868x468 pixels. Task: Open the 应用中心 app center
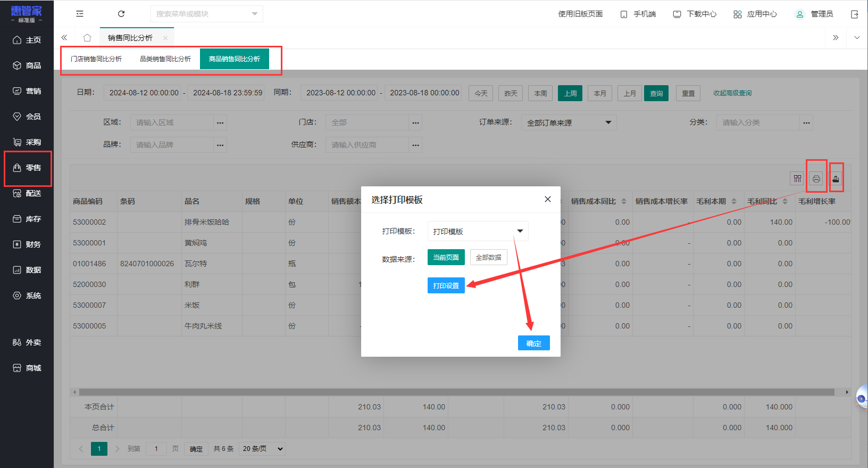(755, 14)
